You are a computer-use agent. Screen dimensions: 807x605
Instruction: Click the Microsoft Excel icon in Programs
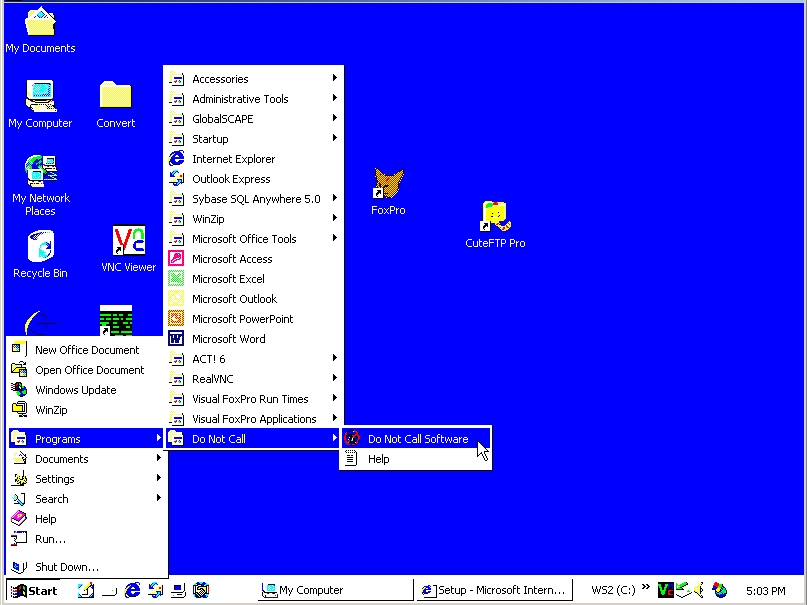point(176,278)
